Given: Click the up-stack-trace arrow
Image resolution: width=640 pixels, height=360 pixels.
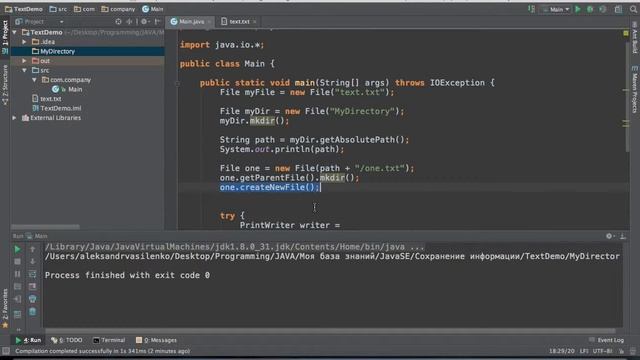Looking at the screenshot, I should click(33, 249).
